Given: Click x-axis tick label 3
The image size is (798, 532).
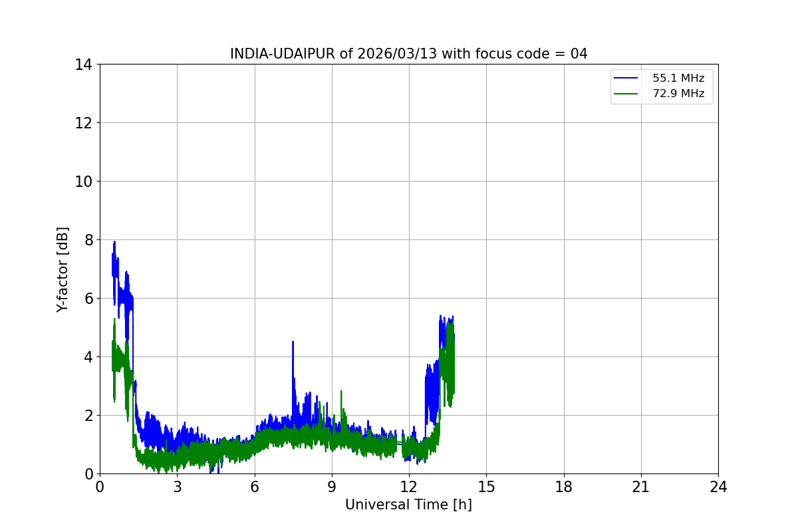Looking at the screenshot, I should [177, 487].
